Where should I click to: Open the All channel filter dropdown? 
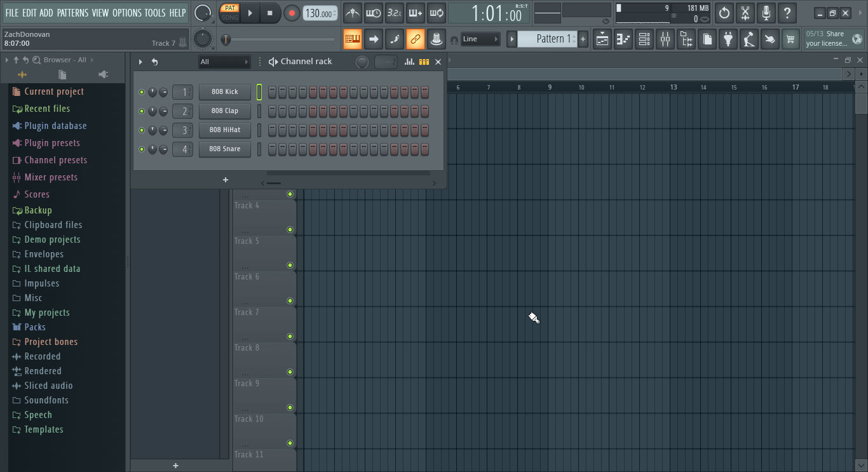(224, 62)
